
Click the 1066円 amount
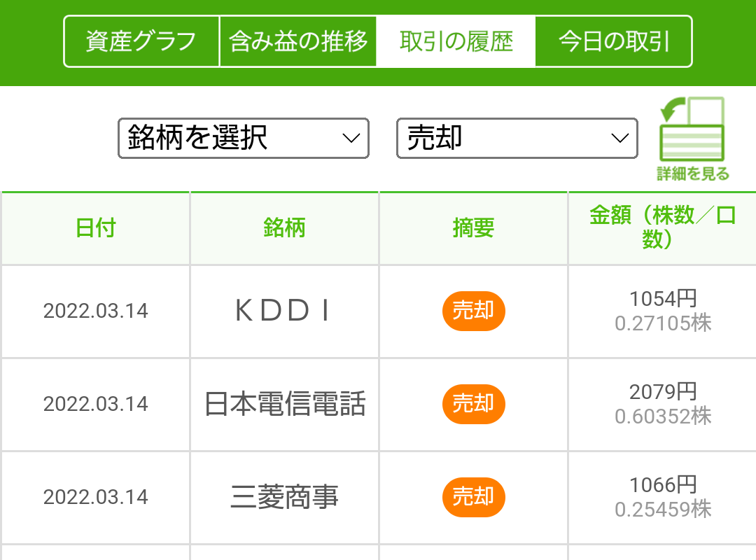click(x=663, y=485)
